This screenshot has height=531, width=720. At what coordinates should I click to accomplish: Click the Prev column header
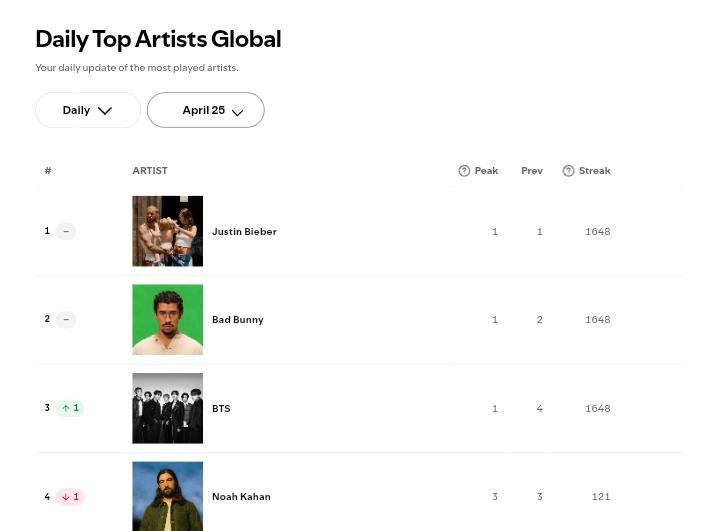tap(532, 171)
